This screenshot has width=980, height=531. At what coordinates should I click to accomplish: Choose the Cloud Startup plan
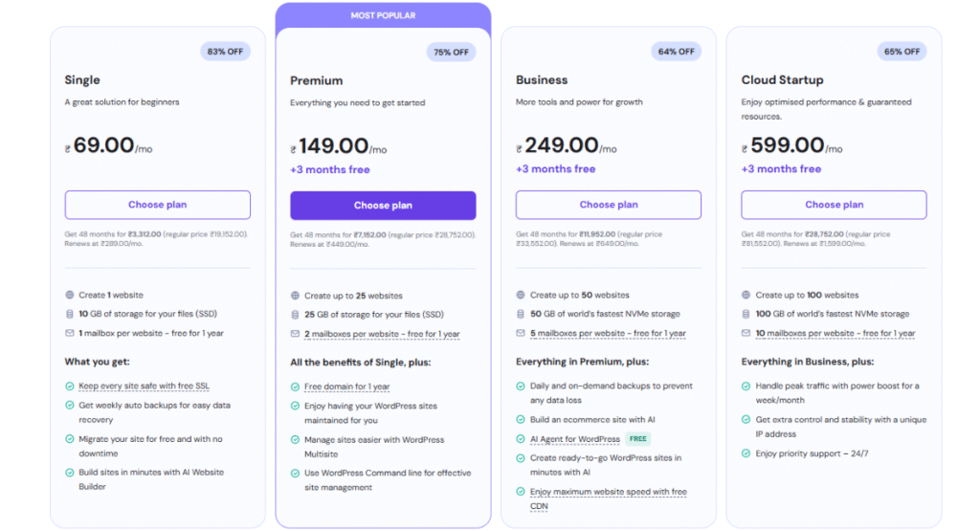[x=834, y=205]
